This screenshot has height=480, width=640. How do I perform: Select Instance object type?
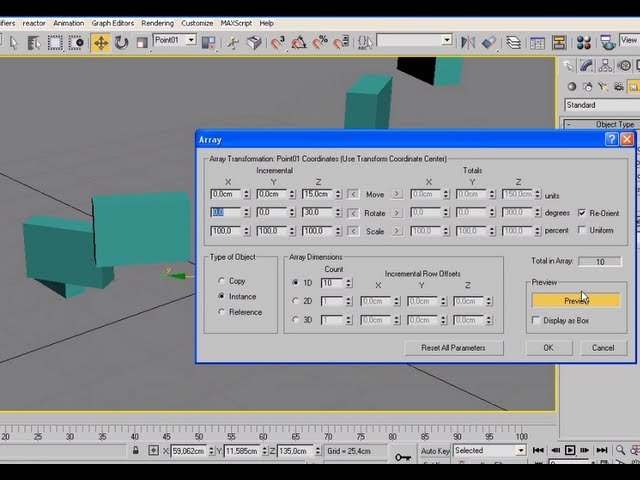point(222,296)
